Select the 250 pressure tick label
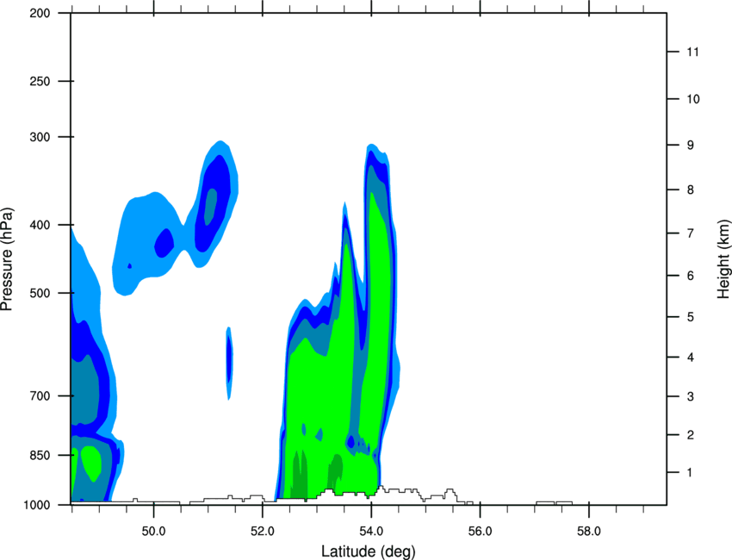 [x=40, y=81]
